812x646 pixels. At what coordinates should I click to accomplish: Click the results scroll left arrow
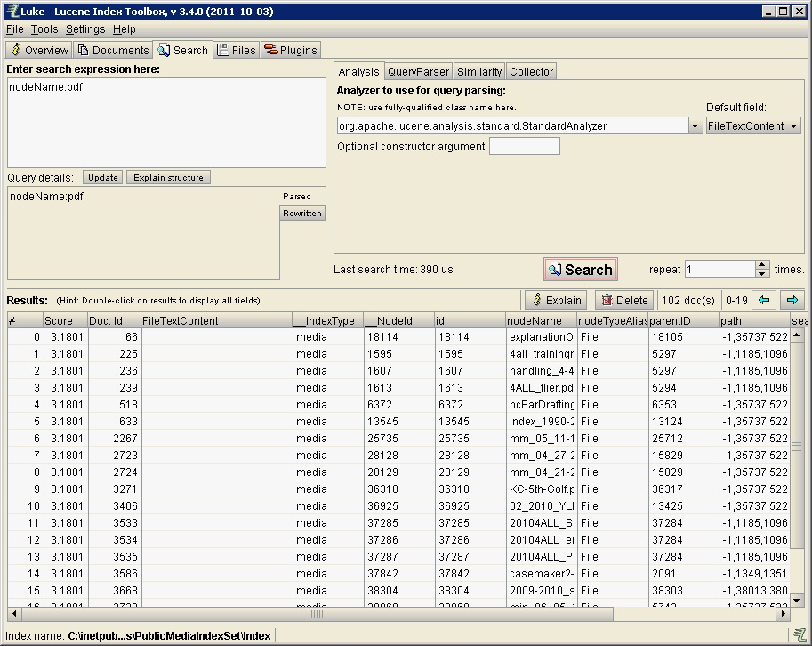tap(14, 613)
